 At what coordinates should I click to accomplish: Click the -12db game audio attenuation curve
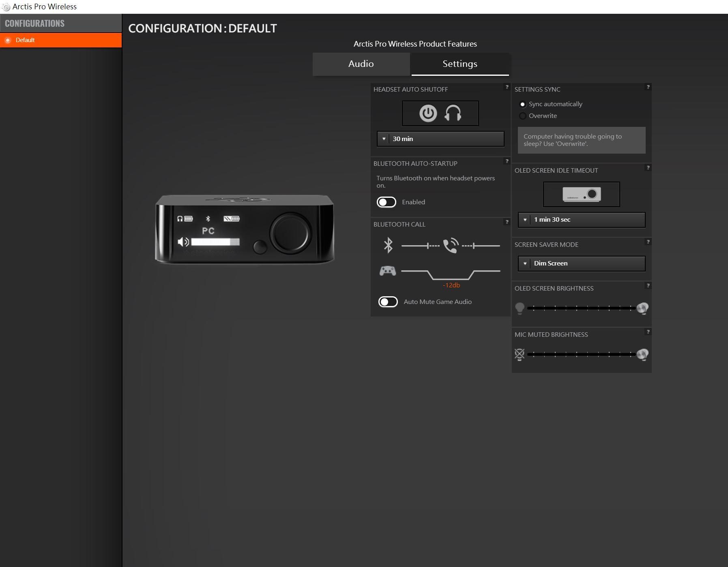(451, 274)
